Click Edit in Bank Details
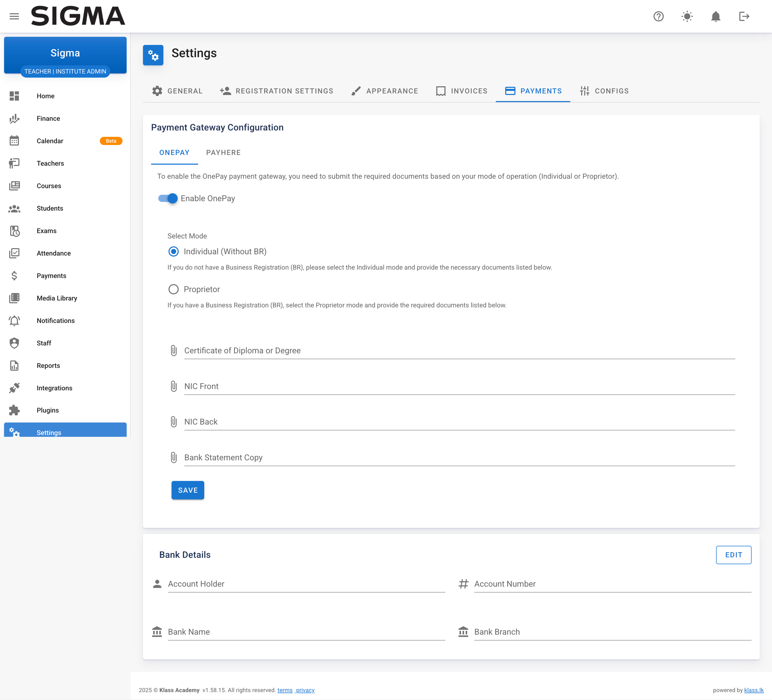The image size is (772, 700). pos(733,554)
